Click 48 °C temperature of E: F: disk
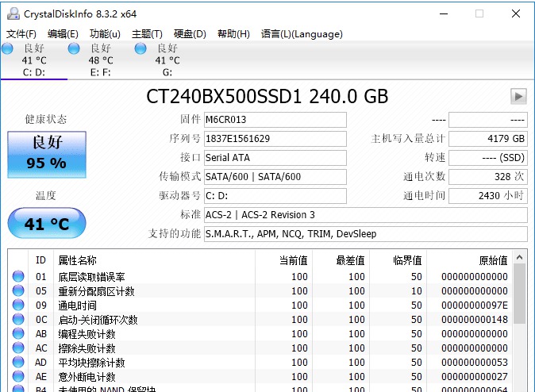This screenshot has height=392, width=535. [x=101, y=61]
